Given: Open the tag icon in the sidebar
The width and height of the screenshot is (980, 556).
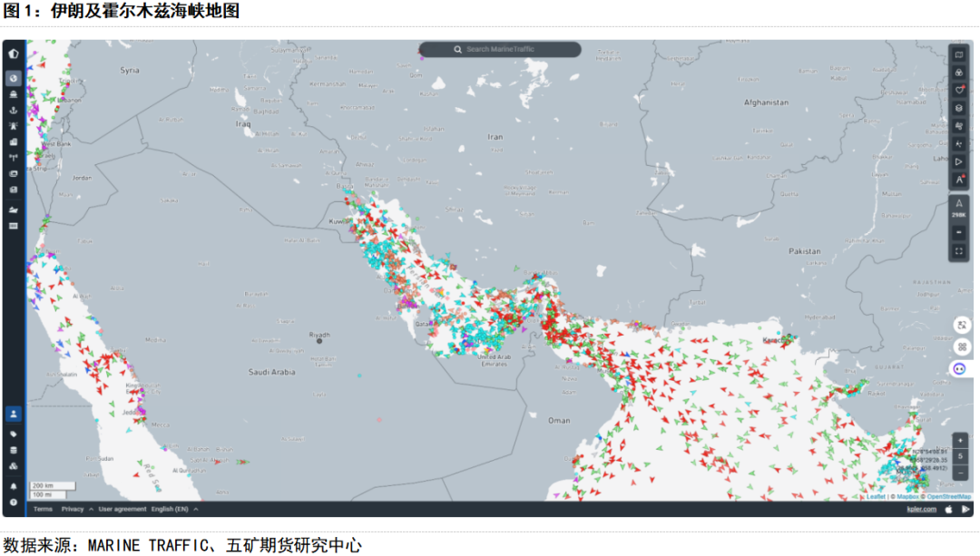Looking at the screenshot, I should coord(13,434).
